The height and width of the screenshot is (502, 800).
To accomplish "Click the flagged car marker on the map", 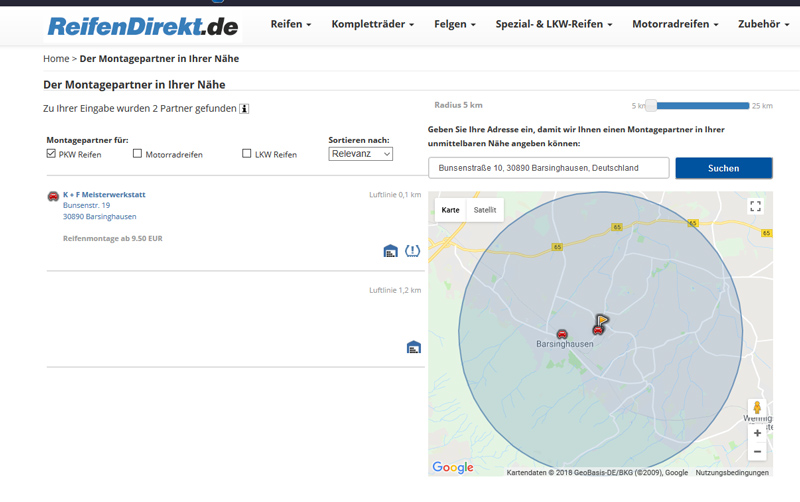I will tap(600, 325).
